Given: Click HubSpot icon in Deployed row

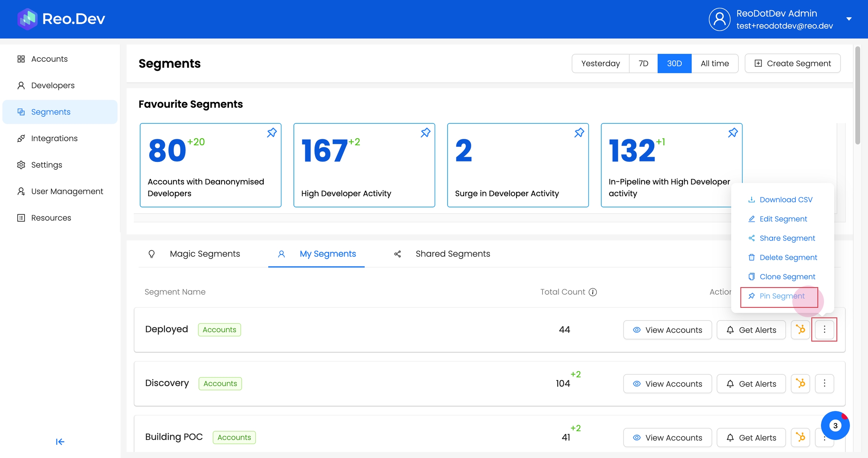Looking at the screenshot, I should click(x=800, y=330).
